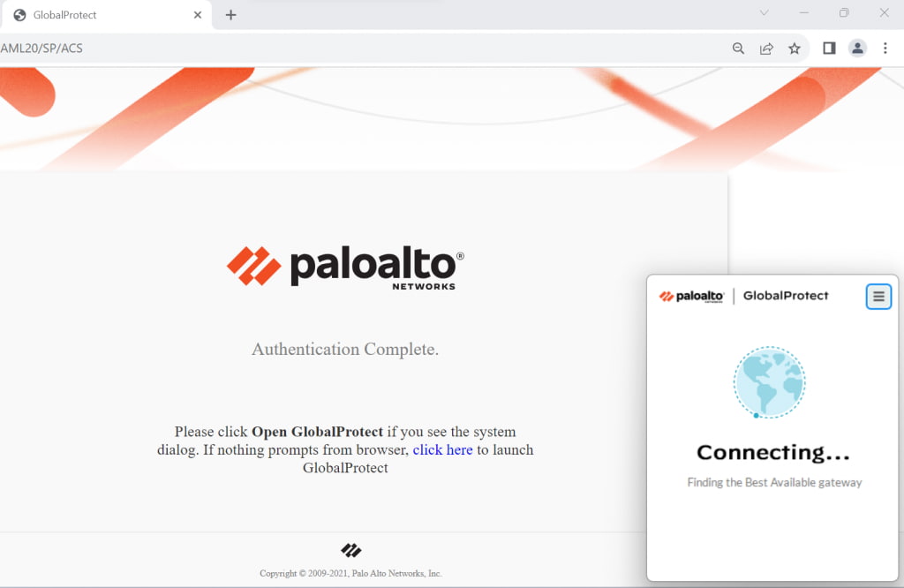This screenshot has height=588, width=904.
Task: Click the 'click here' launch link
Action: 442,449
